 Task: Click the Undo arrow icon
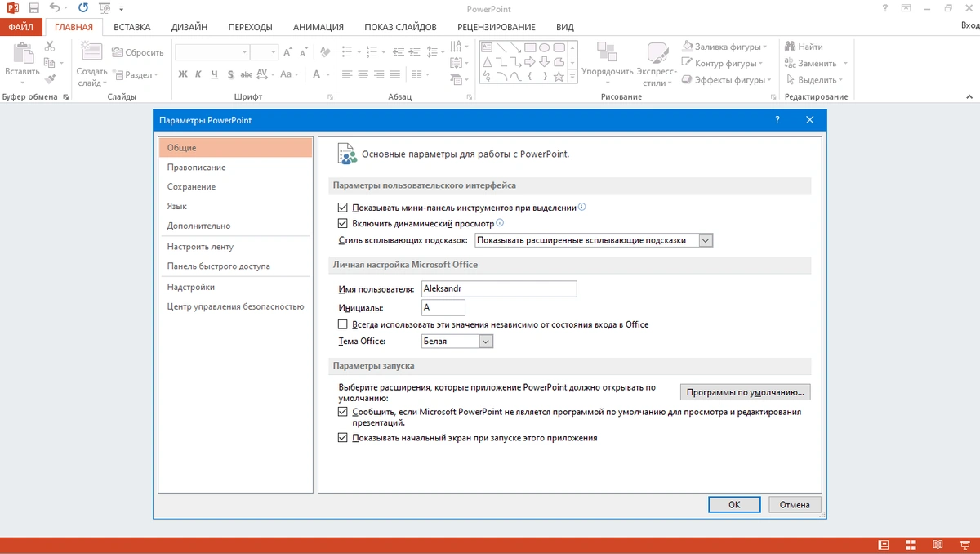54,8
